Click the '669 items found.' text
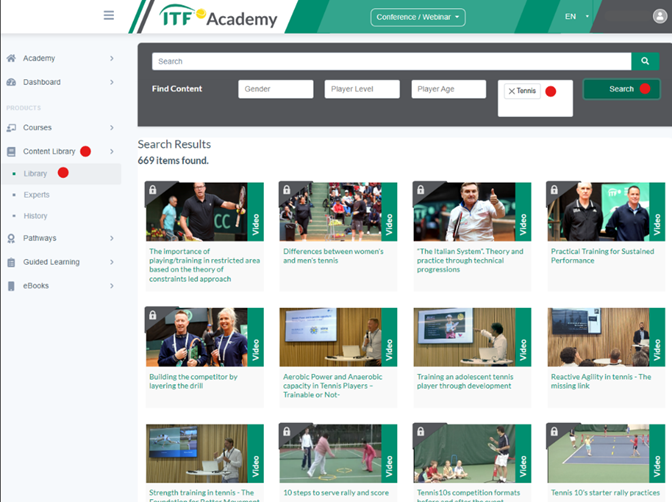Screen dimensions: 672x502 (173, 161)
